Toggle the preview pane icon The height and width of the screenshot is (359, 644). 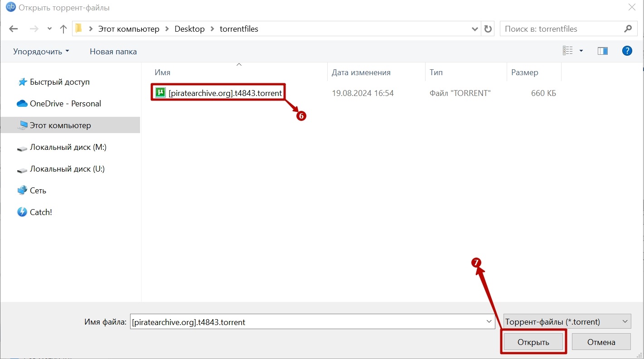point(603,51)
